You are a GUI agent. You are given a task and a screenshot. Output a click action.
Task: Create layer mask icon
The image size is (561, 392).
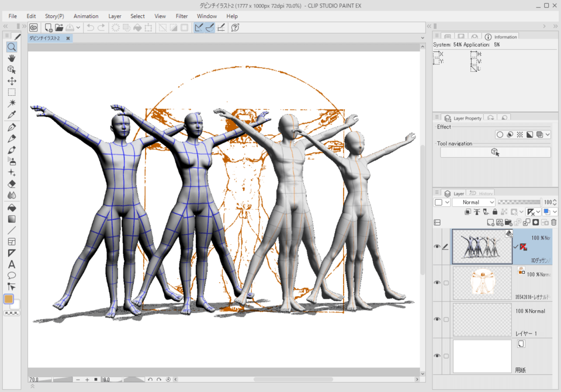[536, 223]
